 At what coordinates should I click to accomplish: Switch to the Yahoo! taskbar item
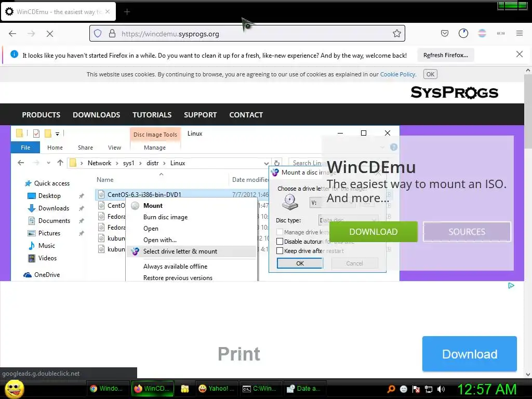(x=217, y=389)
